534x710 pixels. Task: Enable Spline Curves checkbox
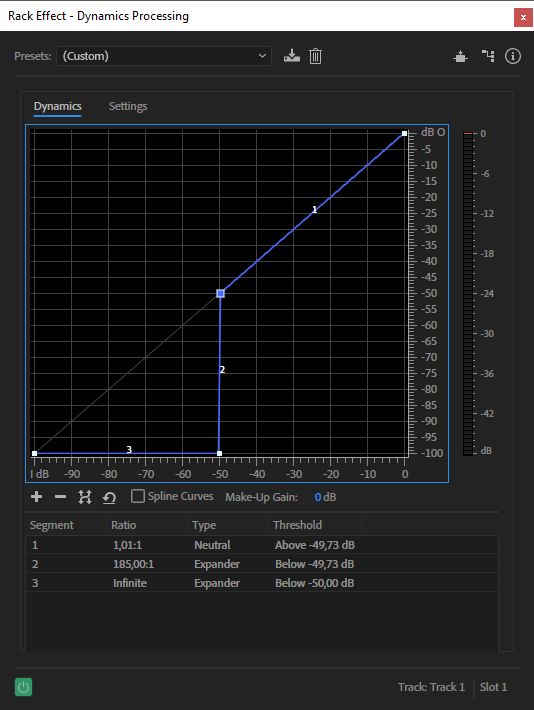138,496
